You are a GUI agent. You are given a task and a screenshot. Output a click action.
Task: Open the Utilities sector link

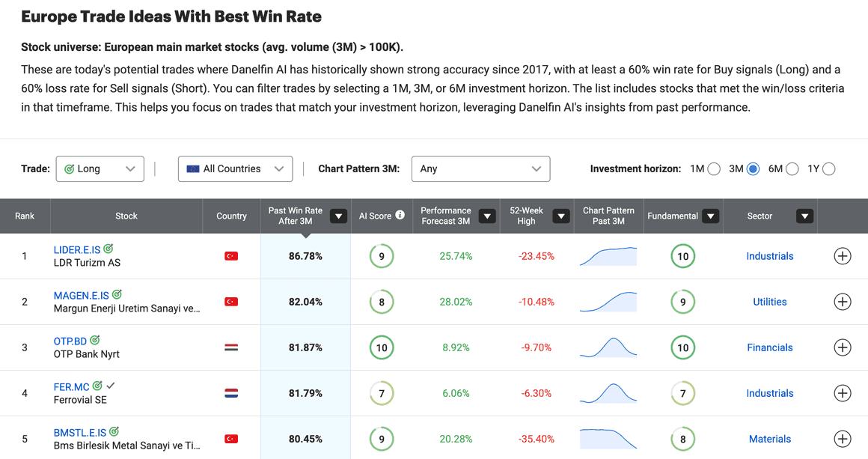(x=769, y=302)
